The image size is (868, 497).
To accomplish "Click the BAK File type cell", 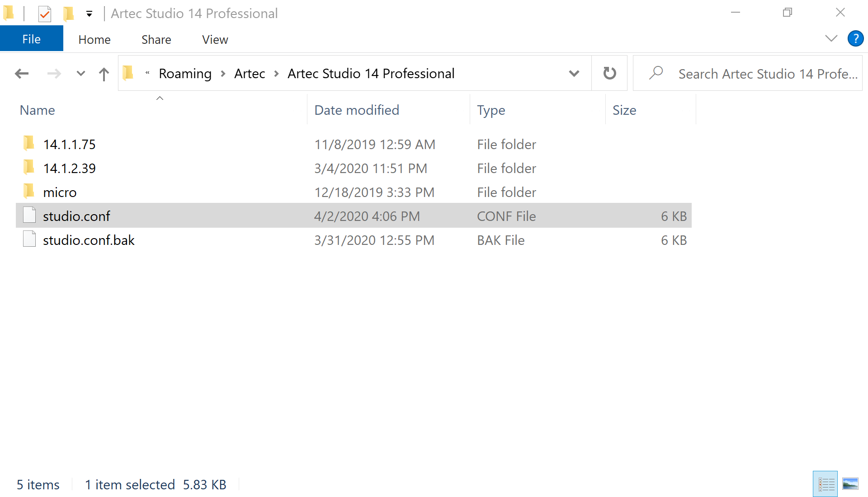I will pos(501,240).
